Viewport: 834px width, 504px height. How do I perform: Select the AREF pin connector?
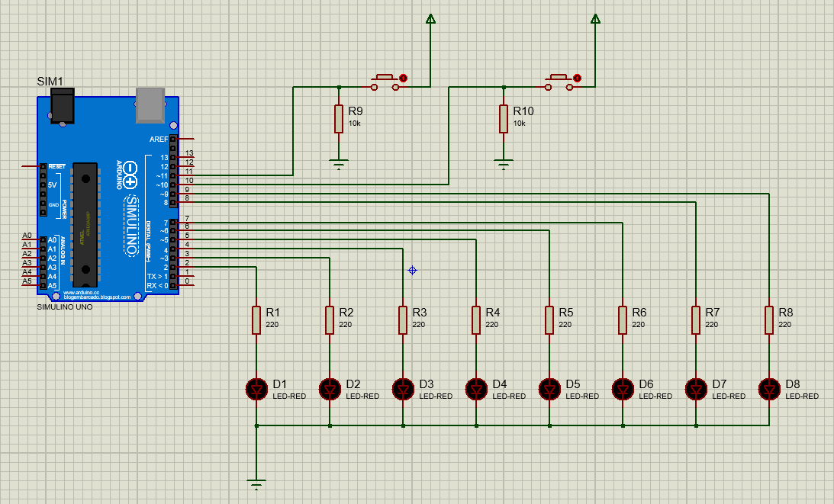click(x=172, y=140)
